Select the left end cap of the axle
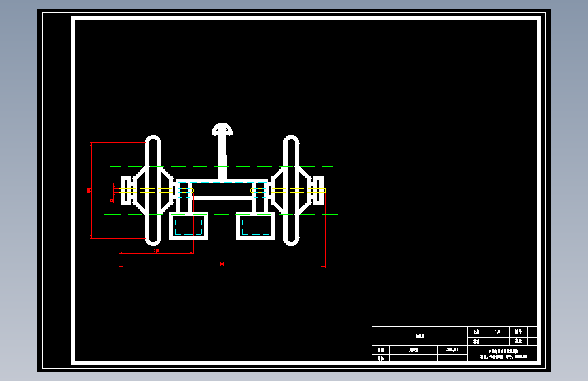The height and width of the screenshot is (381, 588). pos(127,190)
